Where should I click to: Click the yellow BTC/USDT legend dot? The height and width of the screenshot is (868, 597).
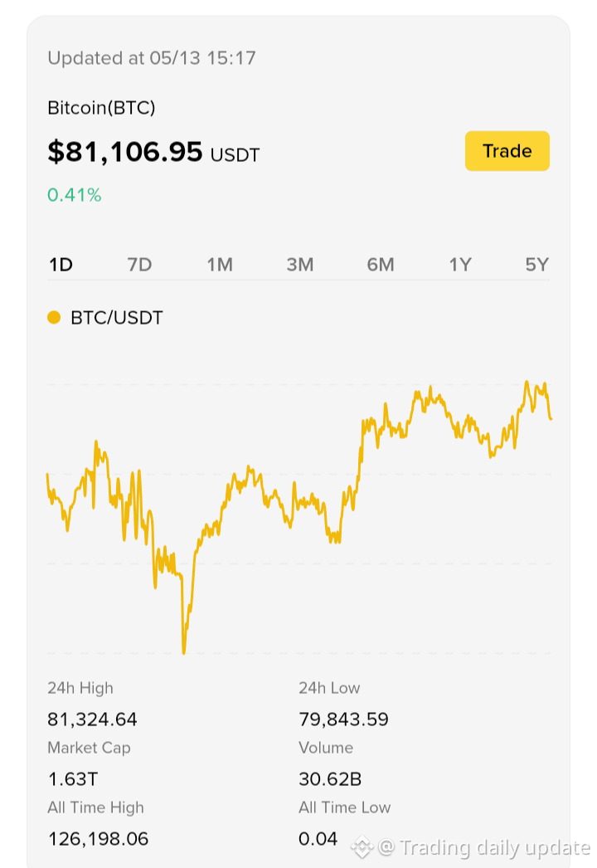(54, 317)
